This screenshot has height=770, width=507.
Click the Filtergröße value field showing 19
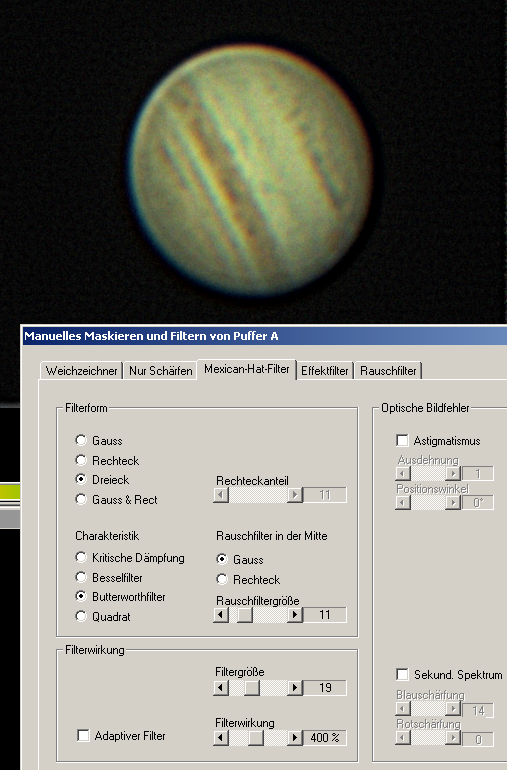point(325,688)
